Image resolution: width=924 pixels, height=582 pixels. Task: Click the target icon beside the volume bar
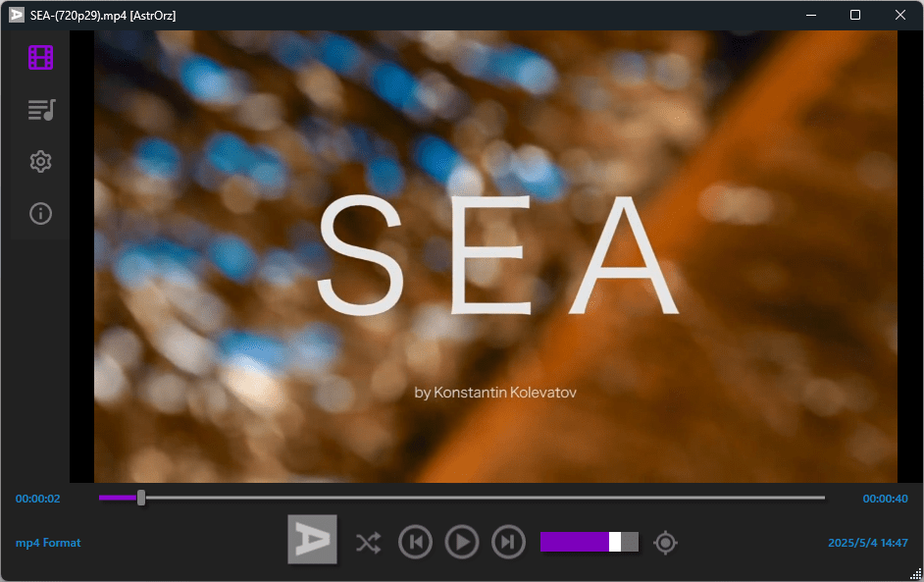[x=665, y=543]
